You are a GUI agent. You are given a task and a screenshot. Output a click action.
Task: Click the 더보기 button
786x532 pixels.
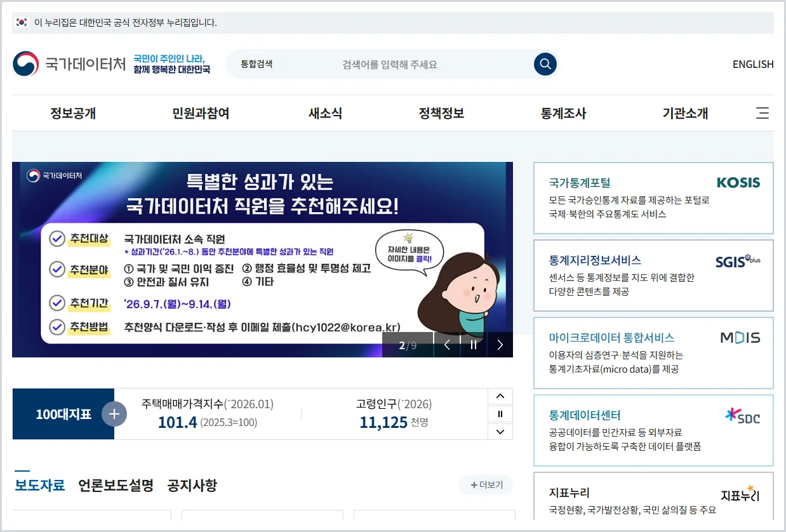[x=486, y=485]
